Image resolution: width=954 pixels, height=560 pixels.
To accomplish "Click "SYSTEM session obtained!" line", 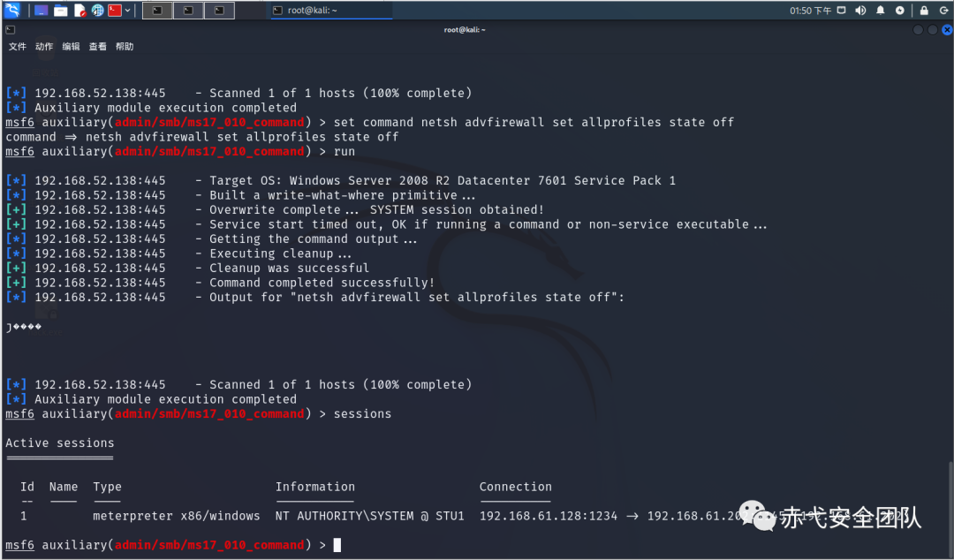I will coord(275,210).
